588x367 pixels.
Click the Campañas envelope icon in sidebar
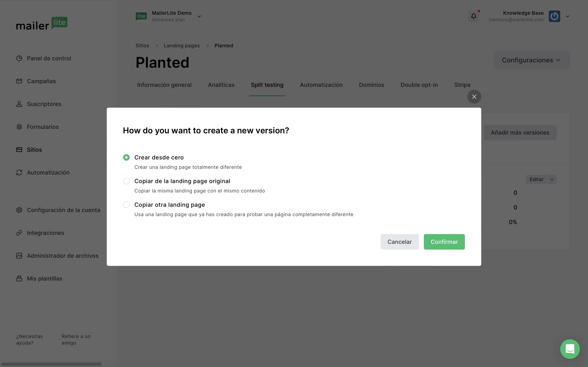point(19,81)
